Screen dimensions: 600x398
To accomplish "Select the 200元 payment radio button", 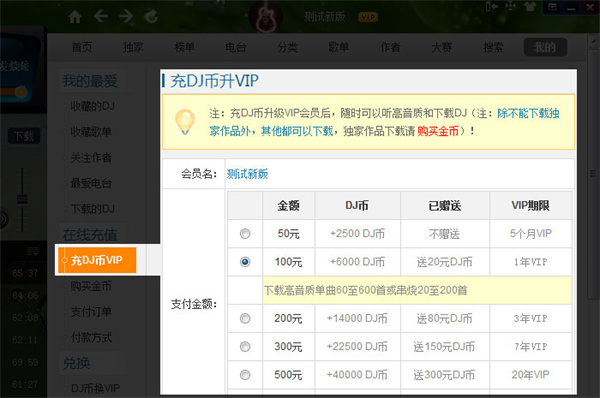I will click(x=245, y=318).
